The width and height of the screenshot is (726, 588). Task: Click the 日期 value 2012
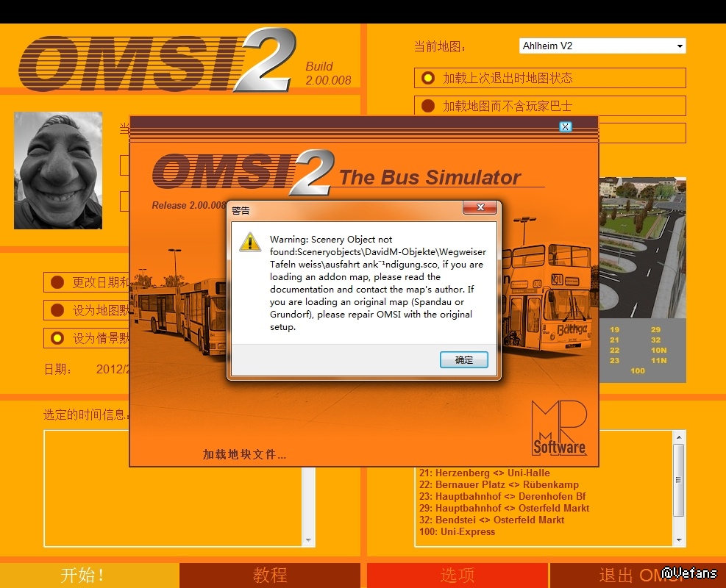pos(113,369)
